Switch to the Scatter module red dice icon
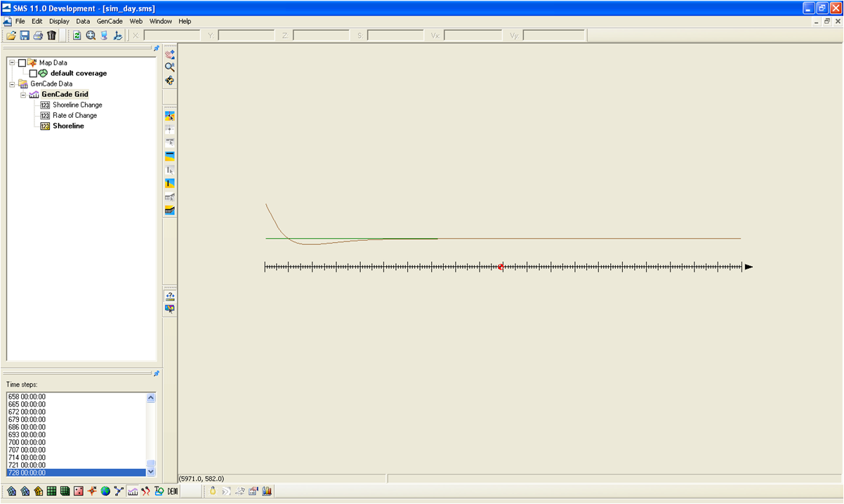The width and height of the screenshot is (844, 504). pyautogui.click(x=78, y=491)
